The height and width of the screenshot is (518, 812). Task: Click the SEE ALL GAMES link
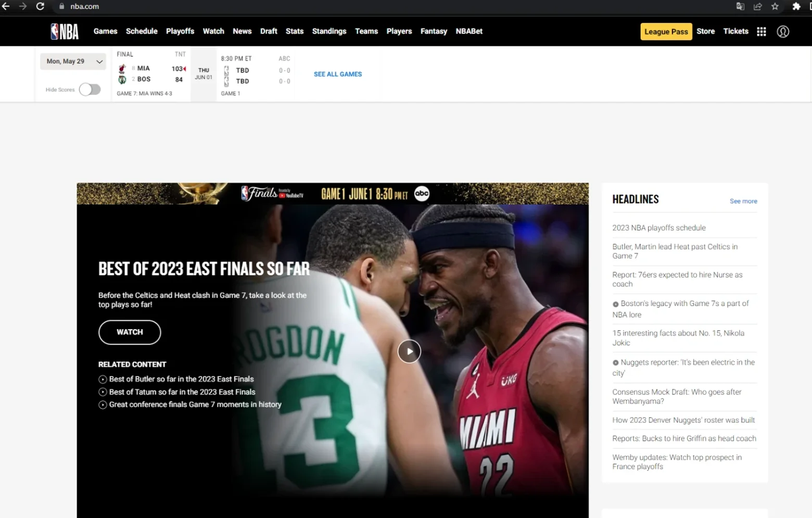338,74
